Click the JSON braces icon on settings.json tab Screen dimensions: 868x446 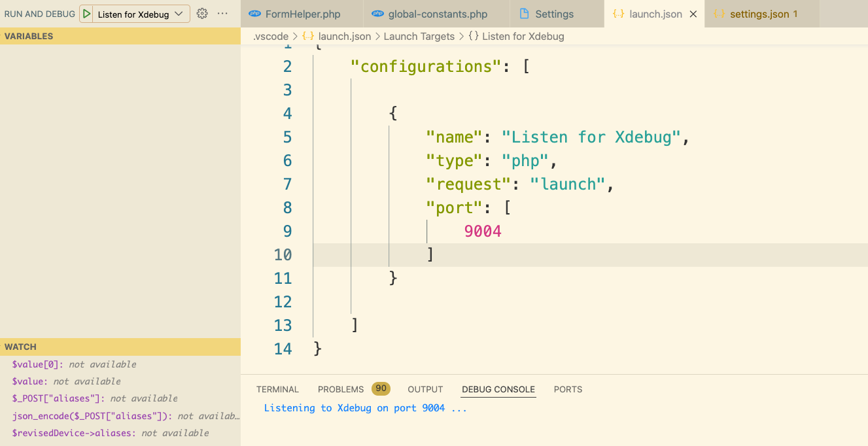719,14
